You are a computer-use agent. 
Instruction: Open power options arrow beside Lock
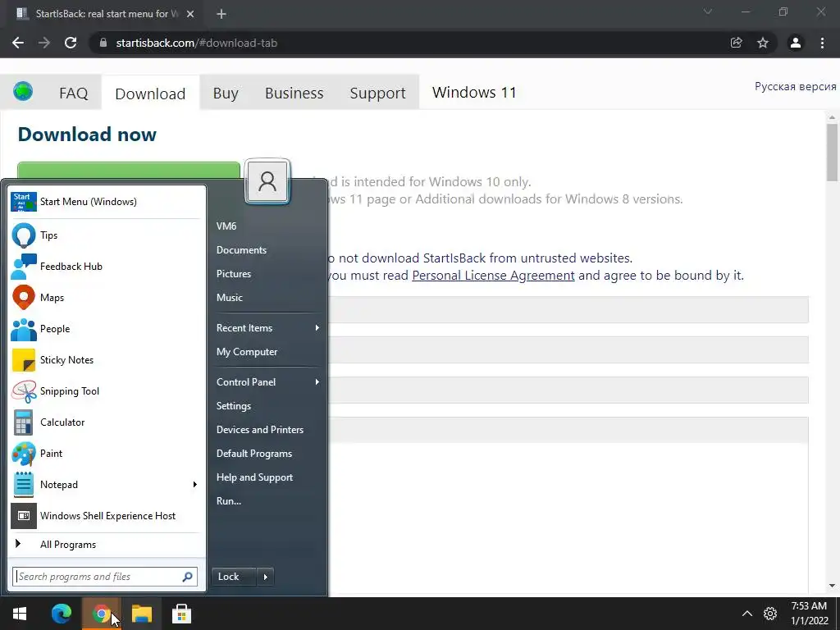(x=265, y=577)
